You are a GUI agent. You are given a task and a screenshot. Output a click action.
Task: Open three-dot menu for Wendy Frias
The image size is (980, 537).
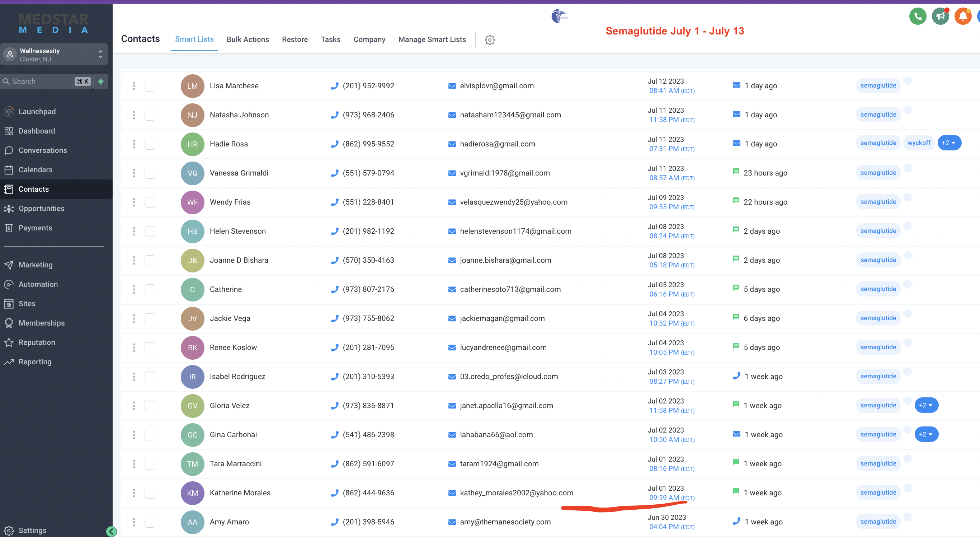[133, 202]
